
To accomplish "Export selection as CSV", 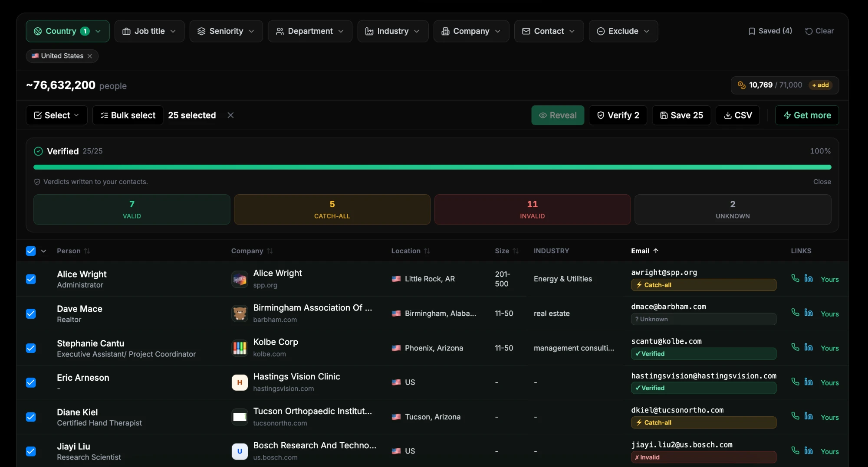I will click(x=738, y=115).
